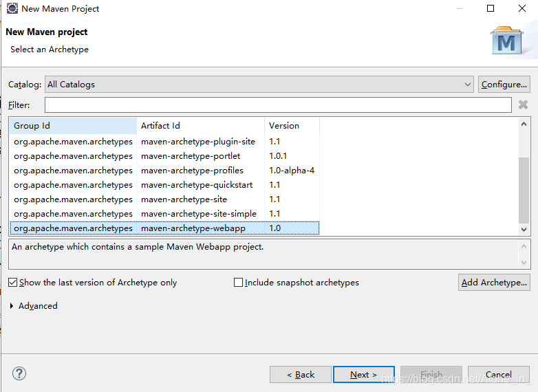The height and width of the screenshot is (392, 538).
Task: Cancel the New Maven Project wizard
Action: 499,375
